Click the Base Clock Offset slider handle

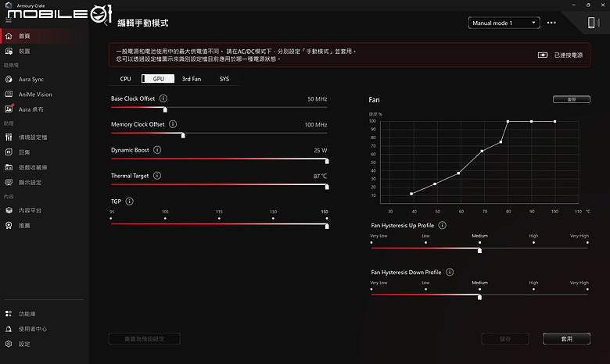[x=165, y=109]
